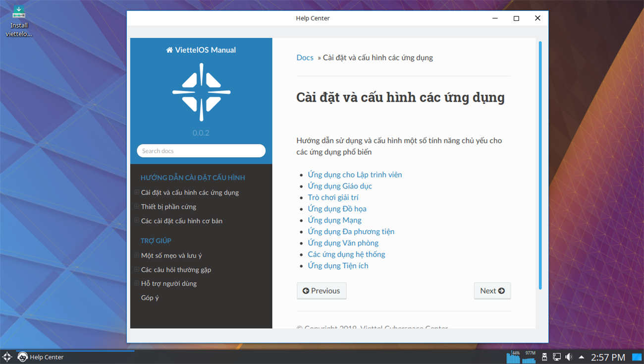Image resolution: width=644 pixels, height=364 pixels.
Task: Expand Các câu hỏi thường gặp section
Action: (x=137, y=269)
